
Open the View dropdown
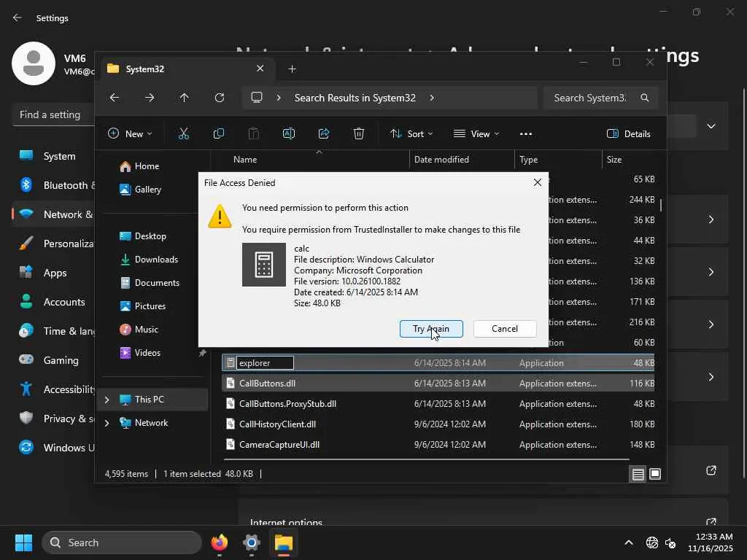pyautogui.click(x=476, y=134)
